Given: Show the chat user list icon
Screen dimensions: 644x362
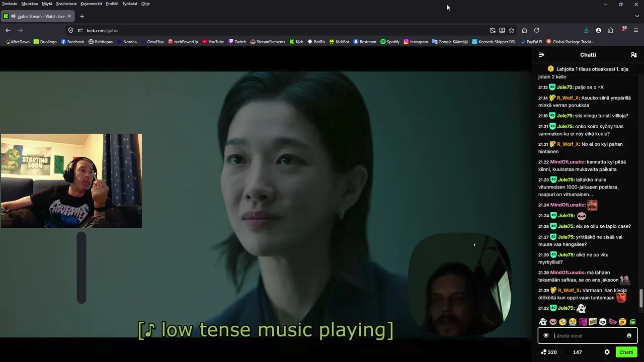Looking at the screenshot, I should tap(634, 55).
